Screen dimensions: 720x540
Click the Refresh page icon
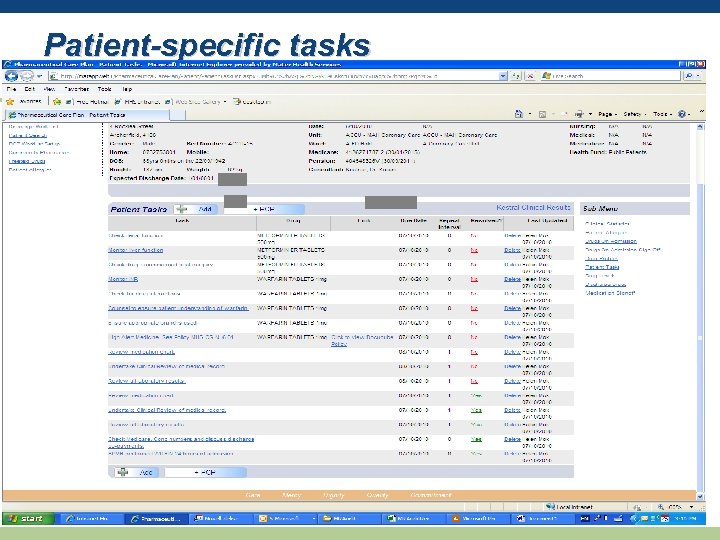pos(516,76)
